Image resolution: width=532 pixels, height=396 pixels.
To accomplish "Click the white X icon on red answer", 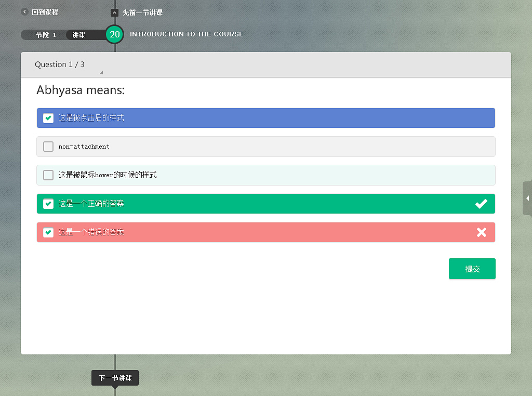I will point(482,232).
